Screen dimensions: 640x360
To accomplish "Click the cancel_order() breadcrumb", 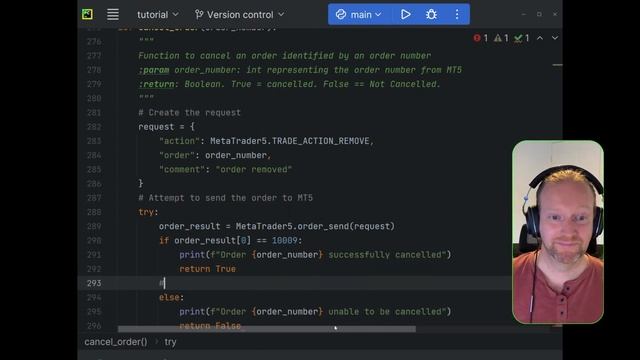I will tap(116, 342).
